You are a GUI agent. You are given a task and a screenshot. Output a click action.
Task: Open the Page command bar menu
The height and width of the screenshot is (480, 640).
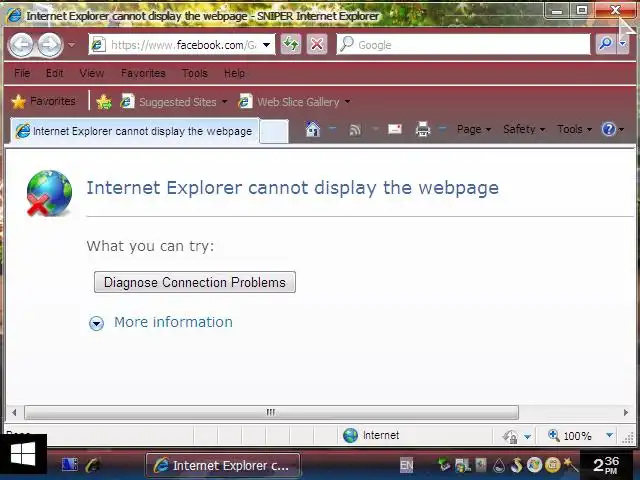[x=473, y=129]
